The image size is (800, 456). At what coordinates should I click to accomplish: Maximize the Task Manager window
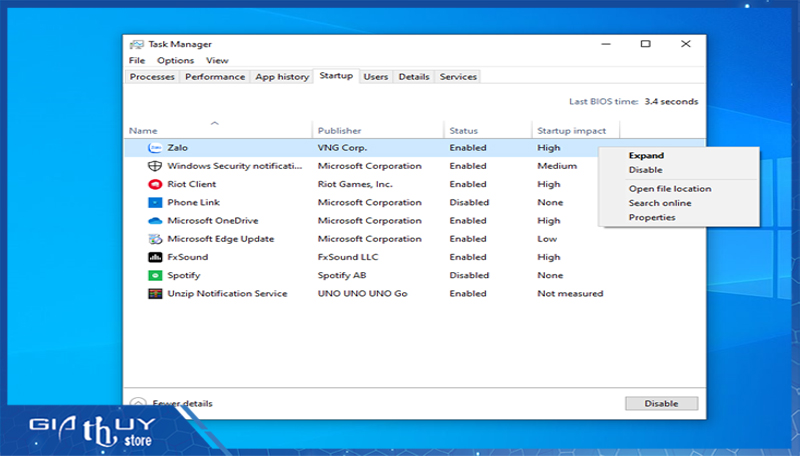click(x=645, y=44)
